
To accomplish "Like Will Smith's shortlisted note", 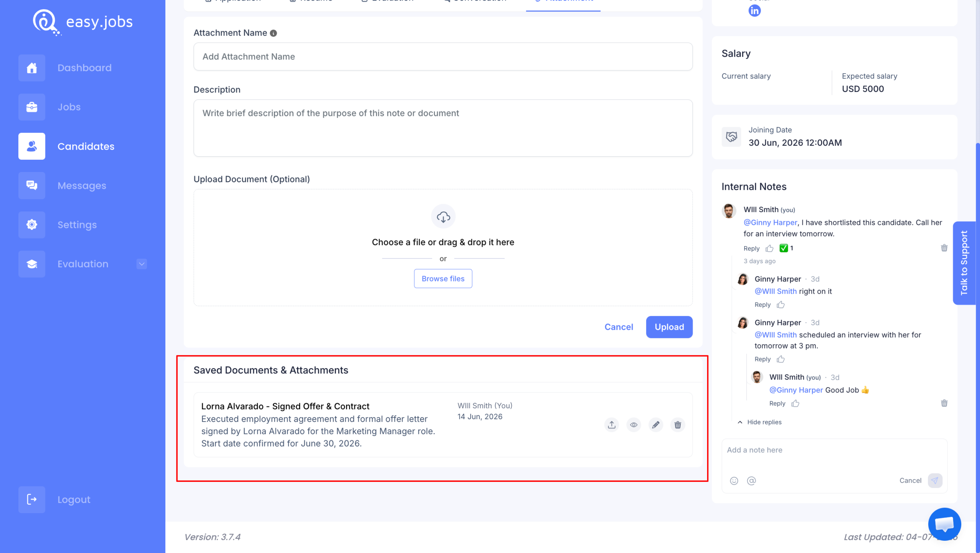I will [x=769, y=249].
